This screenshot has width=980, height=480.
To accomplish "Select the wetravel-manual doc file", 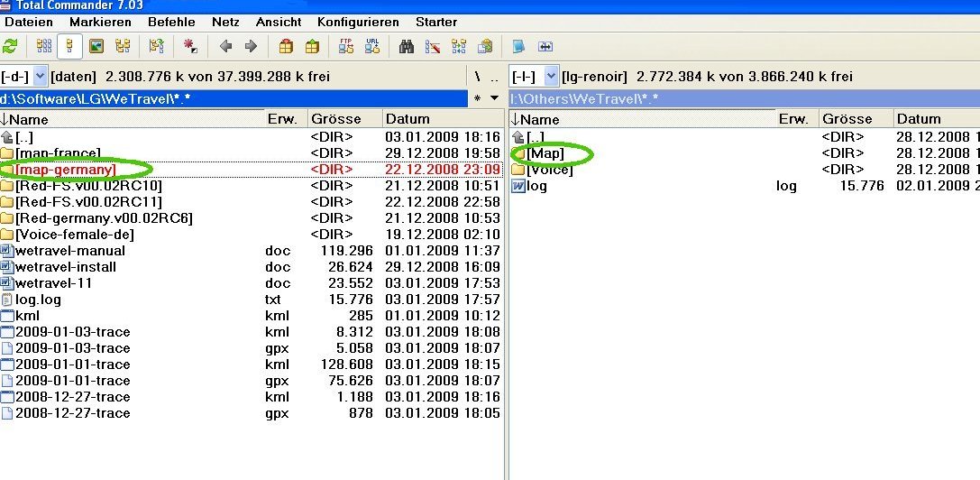I will click(252, 251).
